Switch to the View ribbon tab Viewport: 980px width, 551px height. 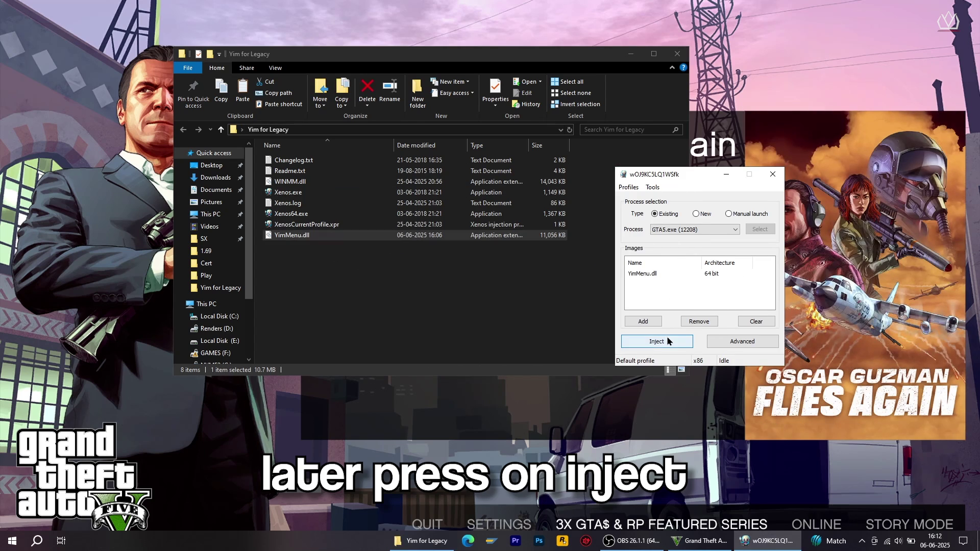275,68
